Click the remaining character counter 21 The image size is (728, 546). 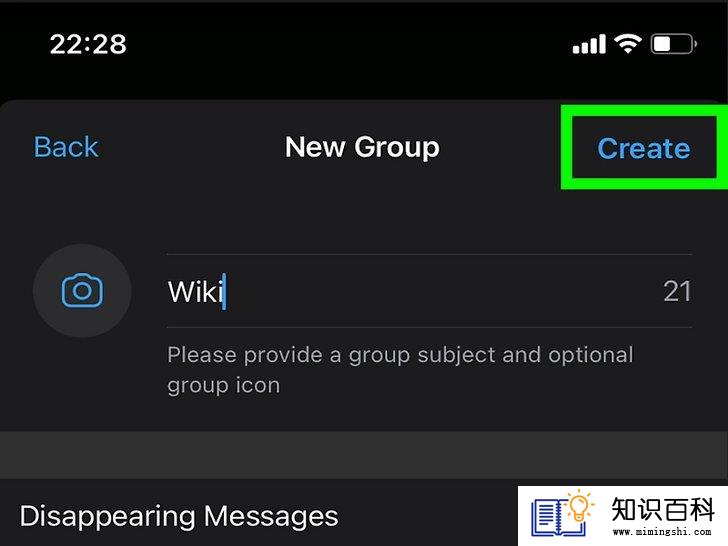point(677,291)
